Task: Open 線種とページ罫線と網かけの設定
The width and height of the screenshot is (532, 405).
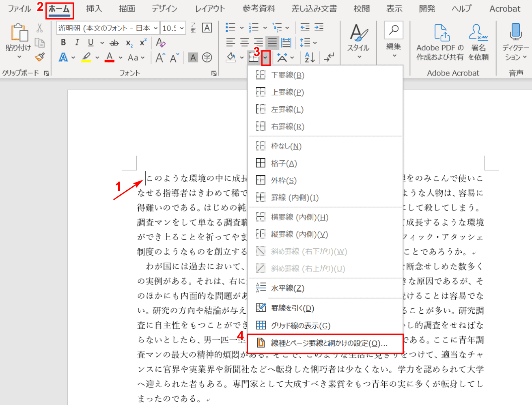Action: [x=325, y=343]
